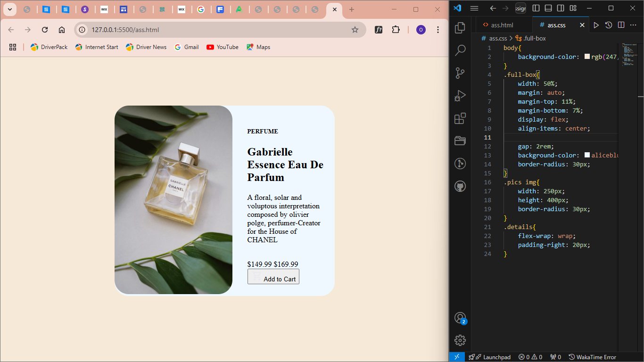
Task: Open Accounts menu with badge 2
Action: pos(460,318)
